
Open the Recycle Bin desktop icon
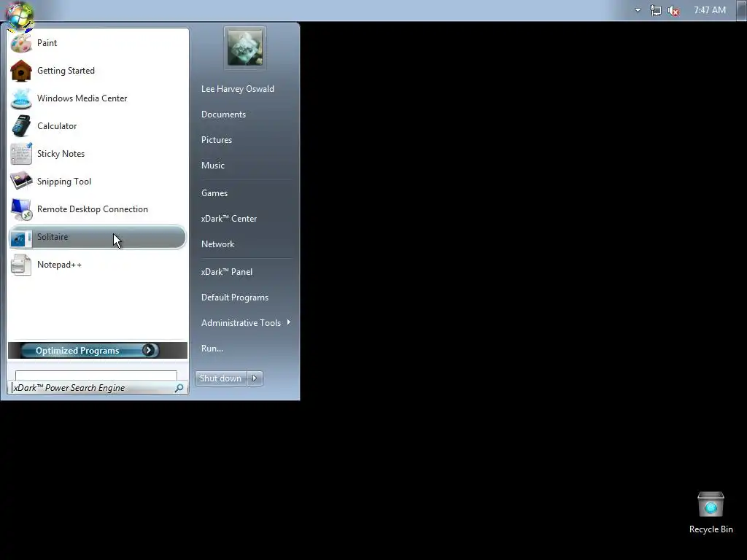(711, 505)
